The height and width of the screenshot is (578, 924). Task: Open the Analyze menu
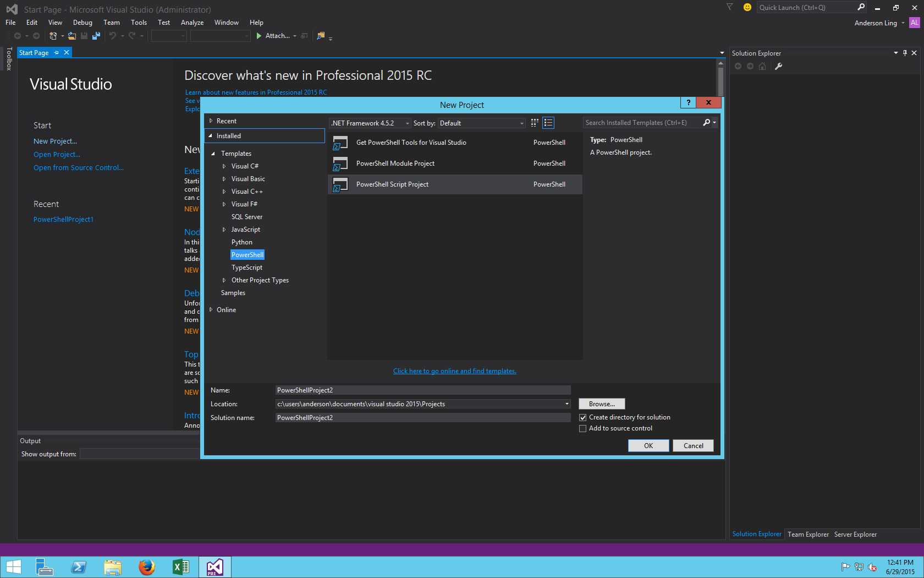(x=192, y=23)
